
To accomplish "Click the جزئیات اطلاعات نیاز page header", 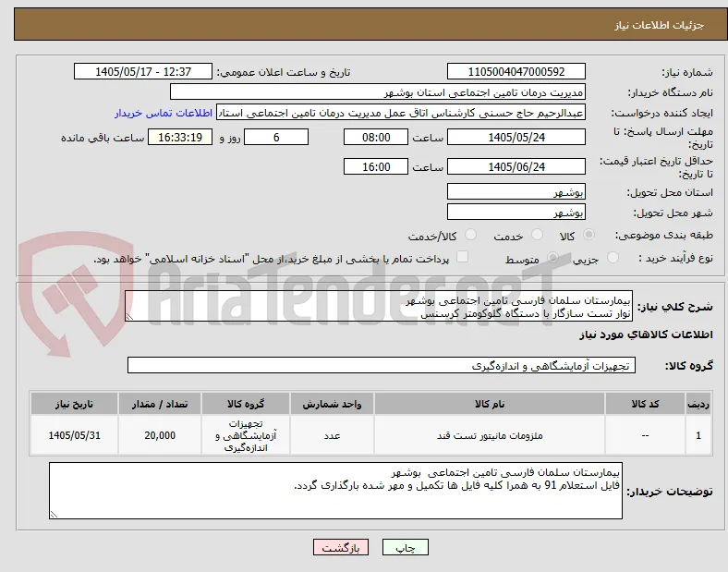I will tap(660, 25).
